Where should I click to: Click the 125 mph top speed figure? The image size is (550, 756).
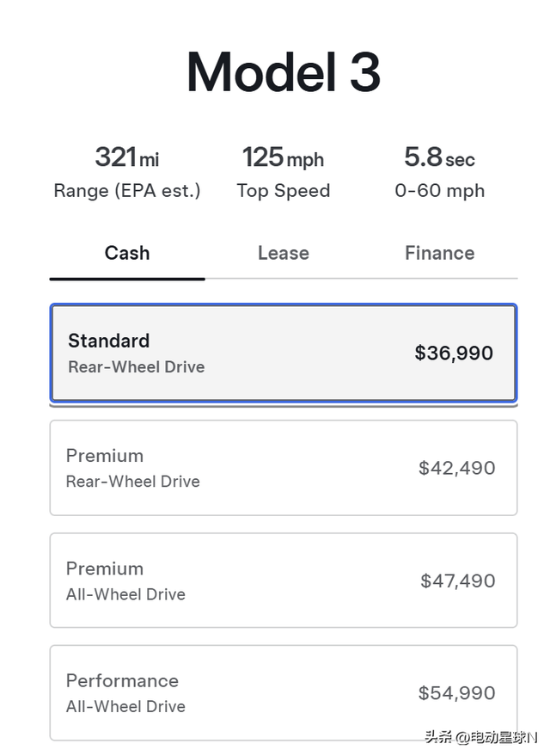click(283, 157)
